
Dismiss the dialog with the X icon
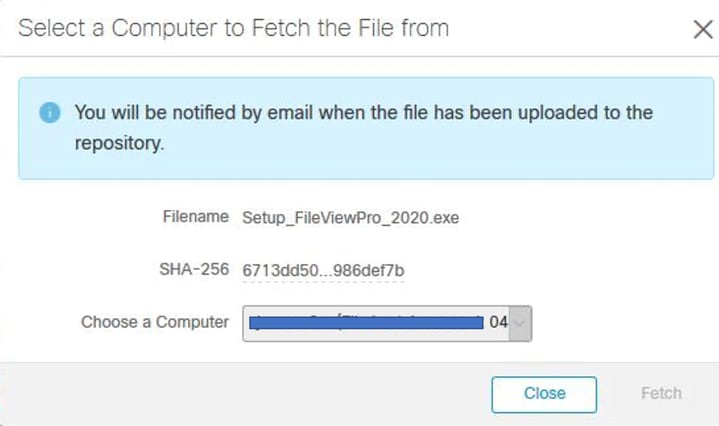pyautogui.click(x=702, y=30)
